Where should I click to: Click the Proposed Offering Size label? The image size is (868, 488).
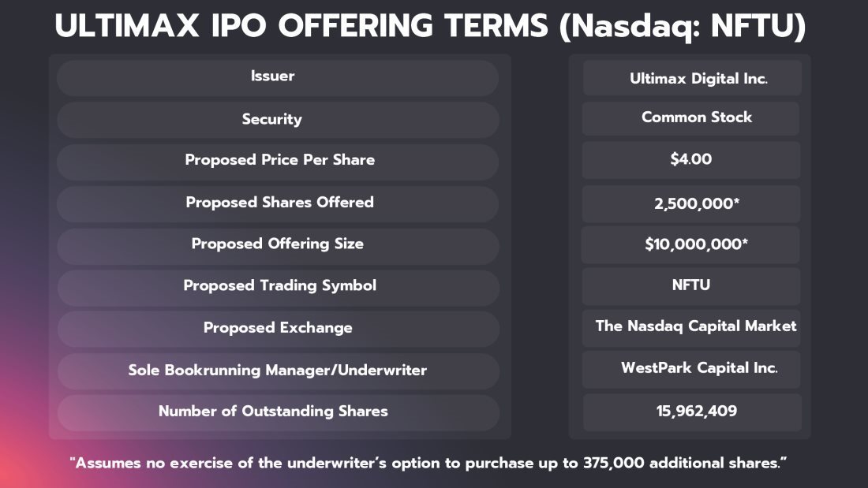278,244
